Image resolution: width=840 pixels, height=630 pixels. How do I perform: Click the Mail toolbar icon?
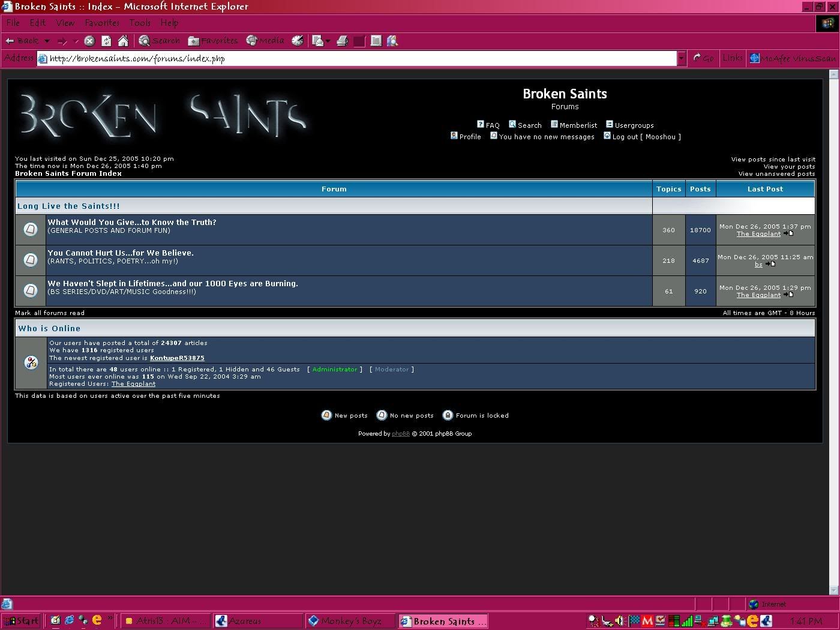[x=318, y=41]
